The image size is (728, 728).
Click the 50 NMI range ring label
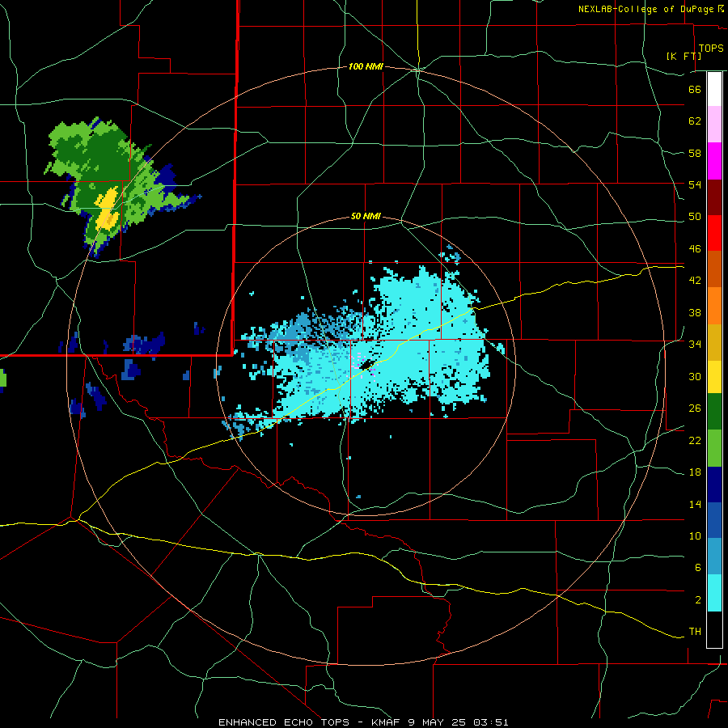coord(366,216)
